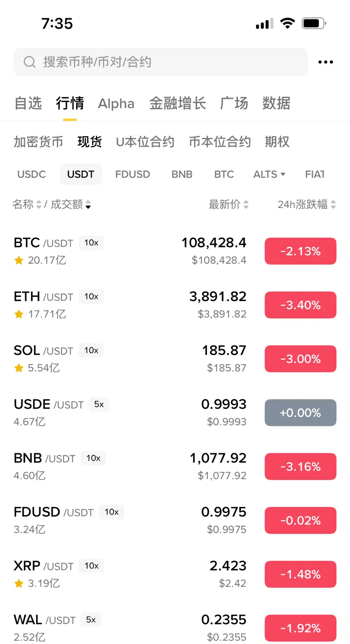Select U本位合约 market category
The image size is (350, 644).
145,142
